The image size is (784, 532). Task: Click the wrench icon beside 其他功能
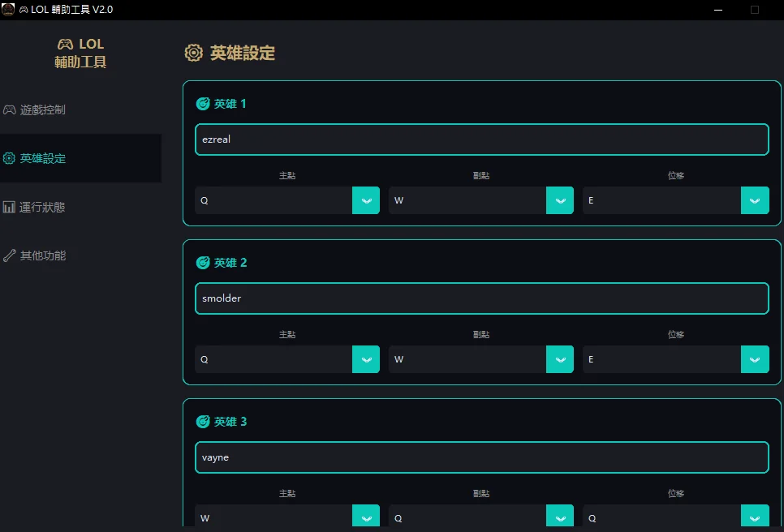click(x=10, y=255)
